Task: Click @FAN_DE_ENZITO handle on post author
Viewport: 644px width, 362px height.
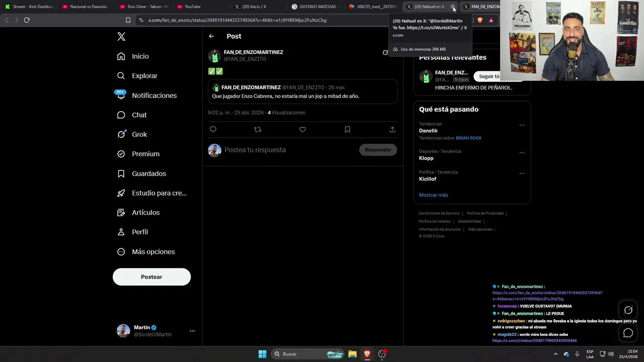Action: (x=245, y=59)
